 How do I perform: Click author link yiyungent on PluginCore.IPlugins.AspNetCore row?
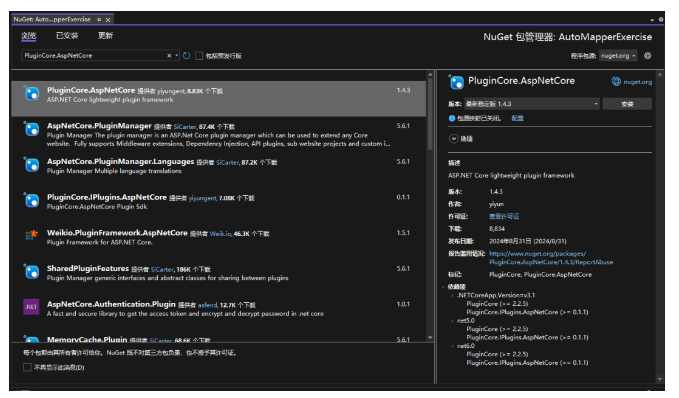pos(203,198)
